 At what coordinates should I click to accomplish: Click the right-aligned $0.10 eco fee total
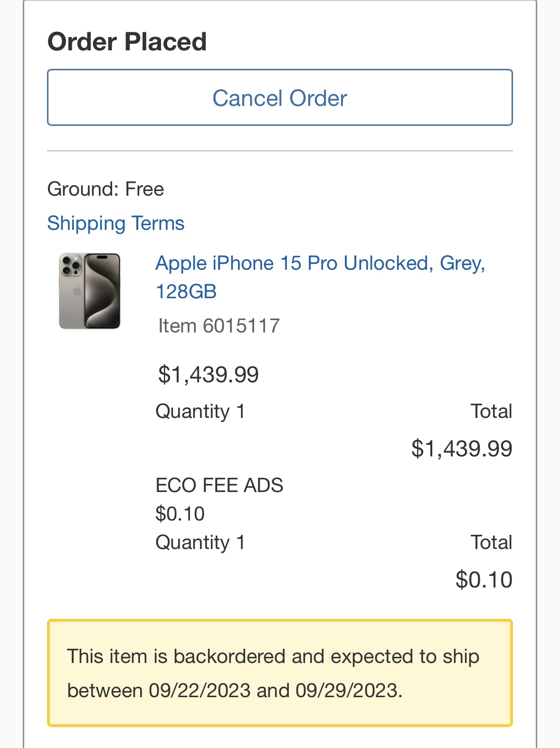point(484,580)
